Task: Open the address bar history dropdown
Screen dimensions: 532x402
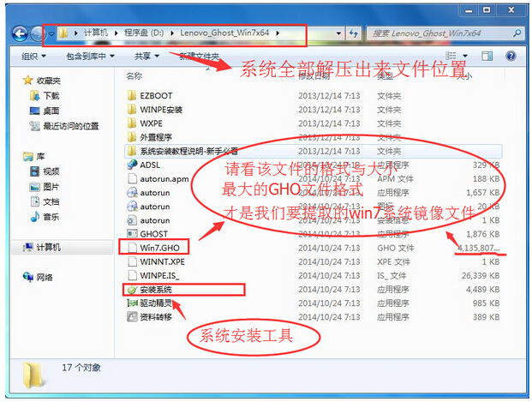Action: pos(338,33)
